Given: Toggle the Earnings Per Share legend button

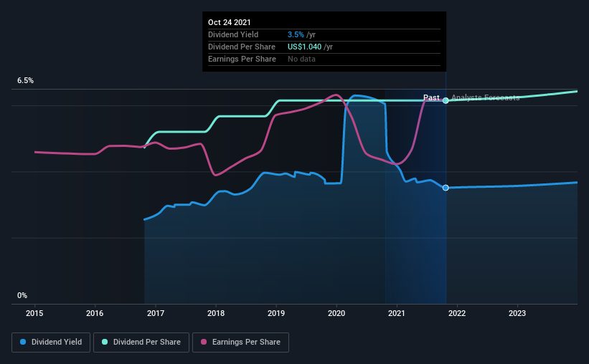Looking at the screenshot, I should [240, 343].
